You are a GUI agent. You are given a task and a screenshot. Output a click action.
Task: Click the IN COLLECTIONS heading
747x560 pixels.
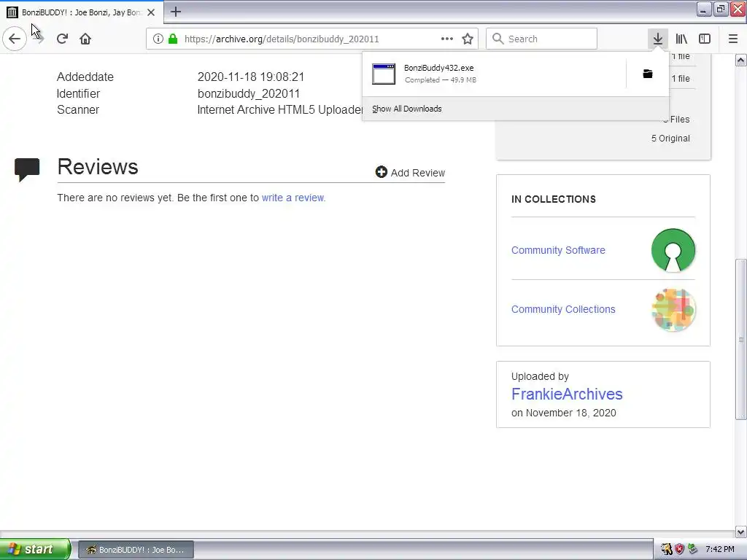(554, 199)
